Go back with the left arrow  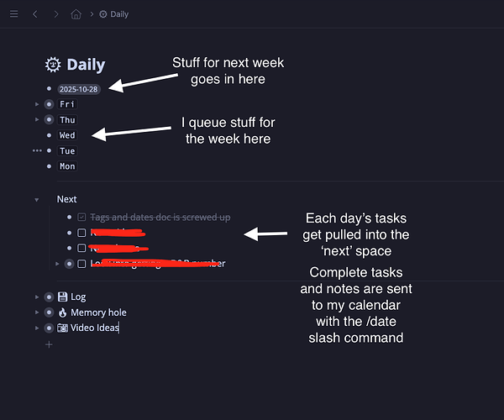pos(34,14)
